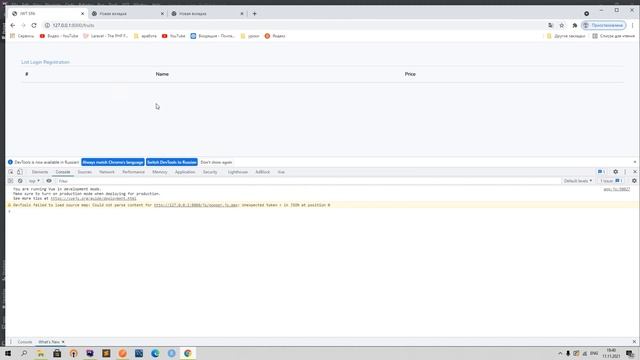The image size is (640, 360).
Task: Open the Default levels dropdown
Action: 578,181
